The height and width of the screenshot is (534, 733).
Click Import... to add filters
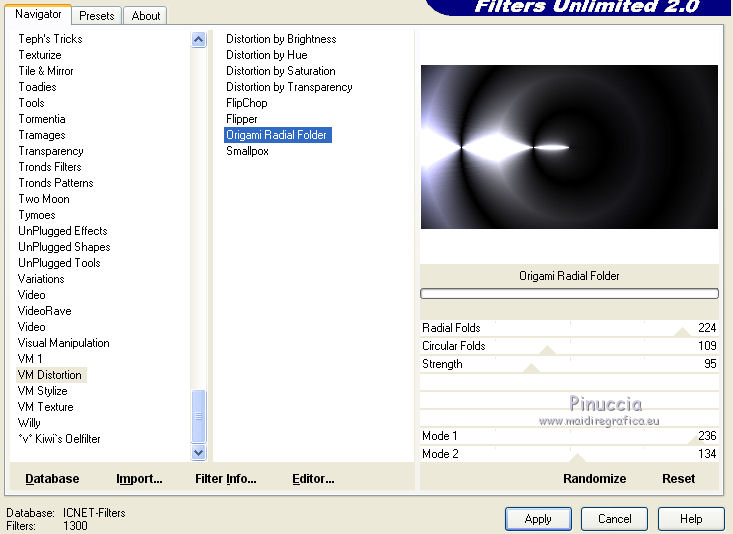(139, 479)
